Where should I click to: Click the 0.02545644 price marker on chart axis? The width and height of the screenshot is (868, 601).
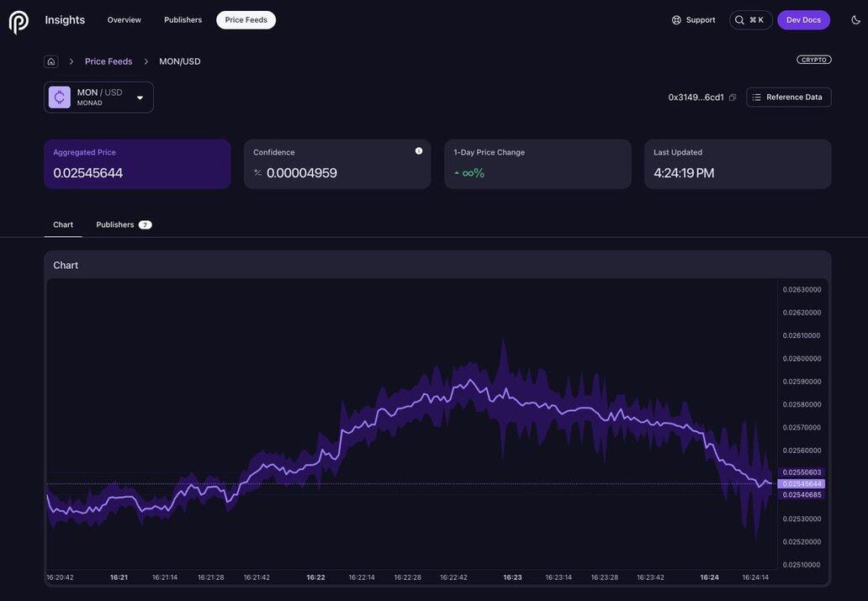pos(802,484)
